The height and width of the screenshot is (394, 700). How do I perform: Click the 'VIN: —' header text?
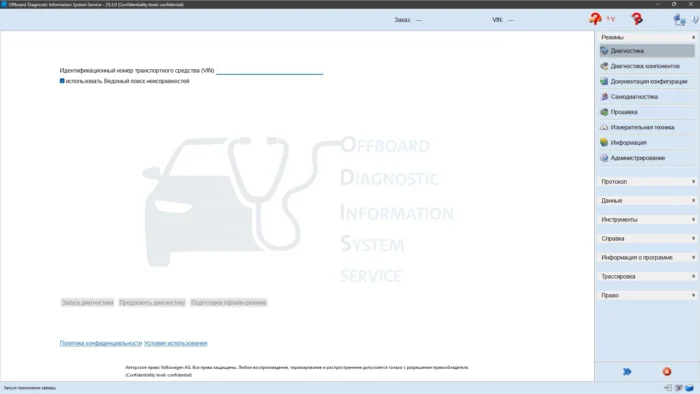503,20
